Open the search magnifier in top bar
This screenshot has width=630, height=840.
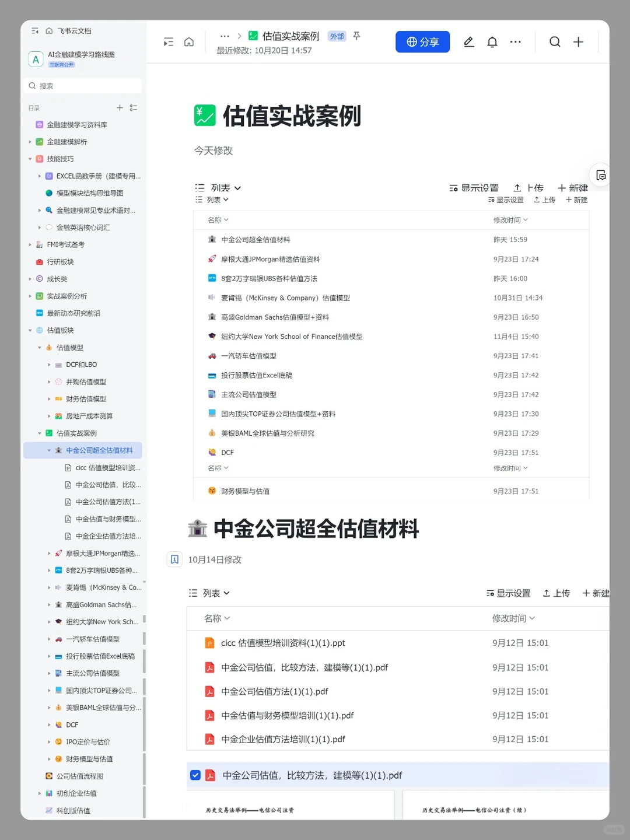pos(555,42)
